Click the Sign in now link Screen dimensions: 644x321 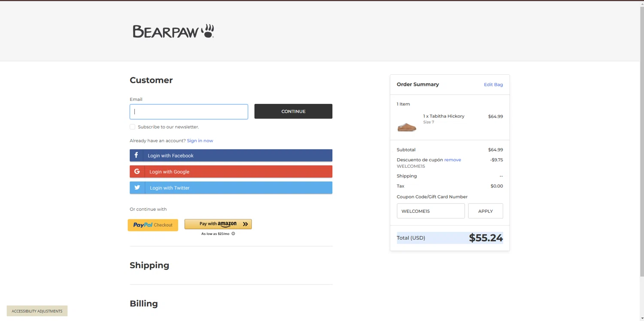[200, 141]
